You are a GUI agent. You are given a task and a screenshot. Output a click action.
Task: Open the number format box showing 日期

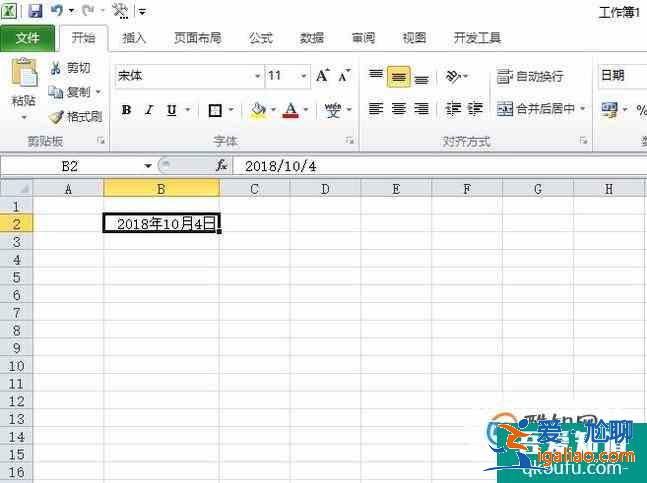pyautogui.click(x=622, y=76)
